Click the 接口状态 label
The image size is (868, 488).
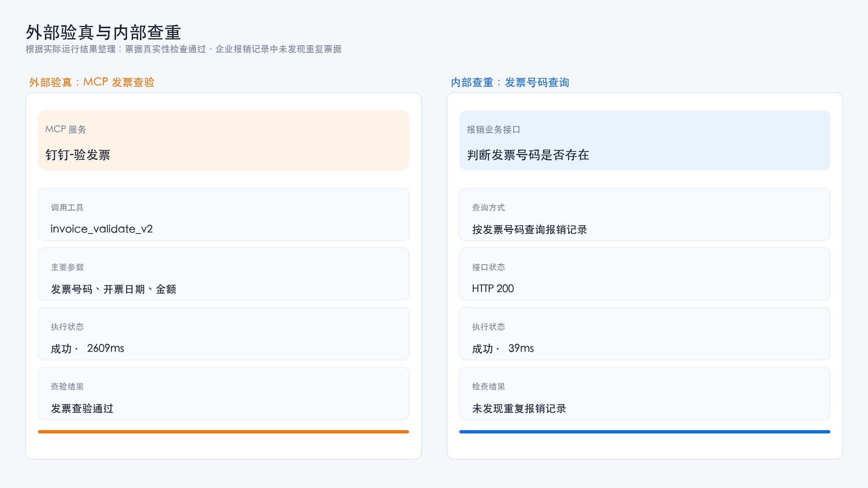[x=489, y=267]
